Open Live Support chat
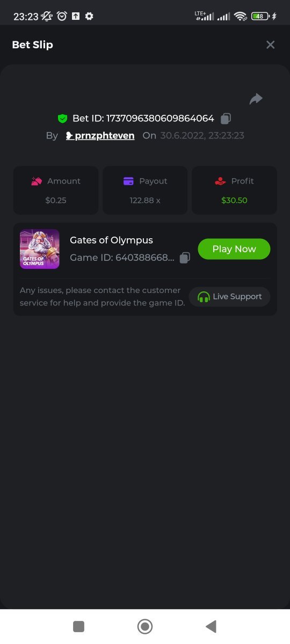This screenshot has width=290, height=644. click(x=229, y=296)
